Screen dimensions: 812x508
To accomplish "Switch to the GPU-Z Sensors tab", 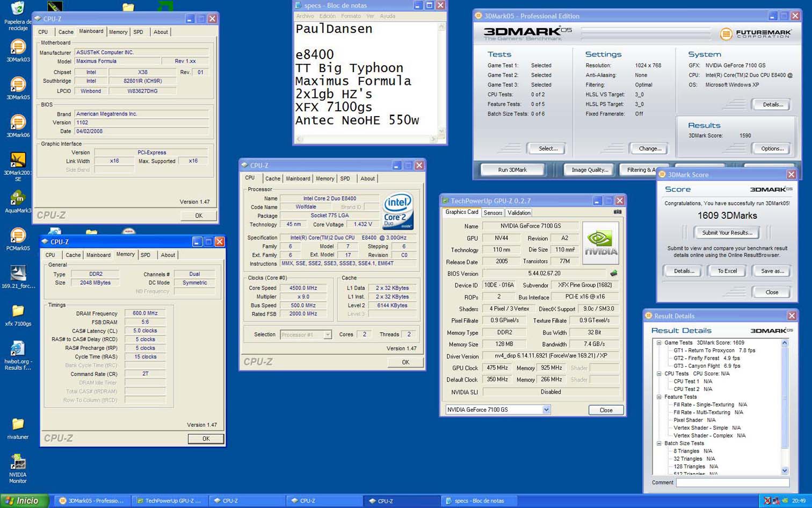I will [x=493, y=213].
